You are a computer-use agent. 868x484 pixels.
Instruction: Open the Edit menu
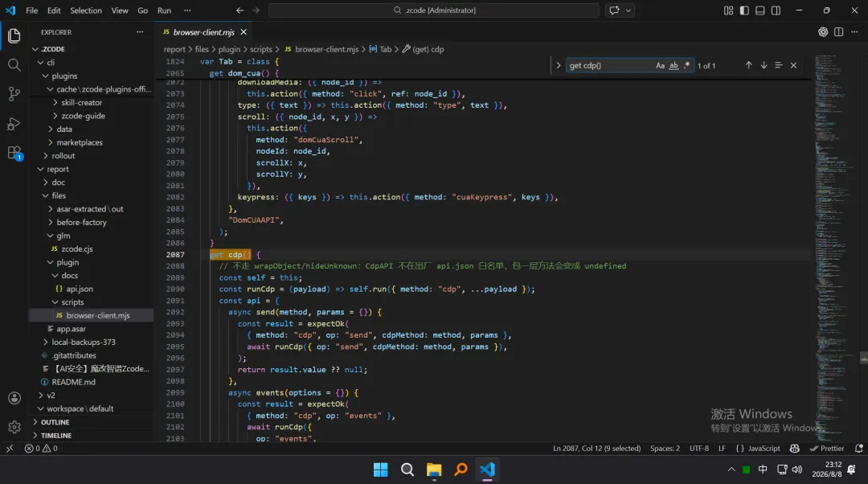pos(54,10)
